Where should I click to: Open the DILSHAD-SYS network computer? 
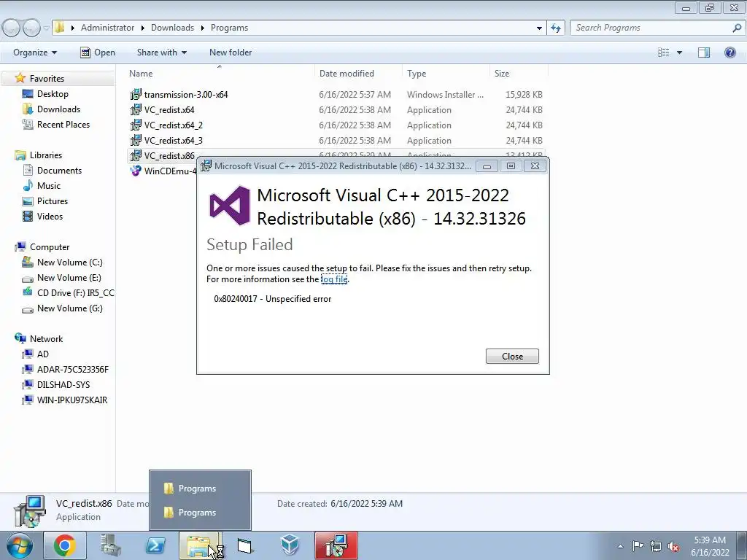point(63,384)
